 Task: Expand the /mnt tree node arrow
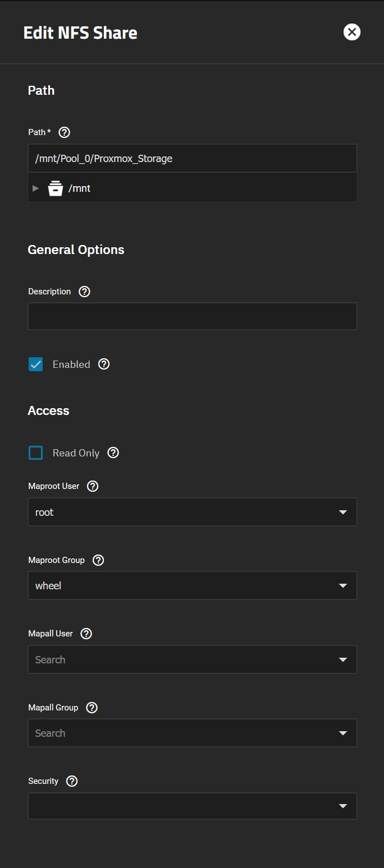[36, 188]
